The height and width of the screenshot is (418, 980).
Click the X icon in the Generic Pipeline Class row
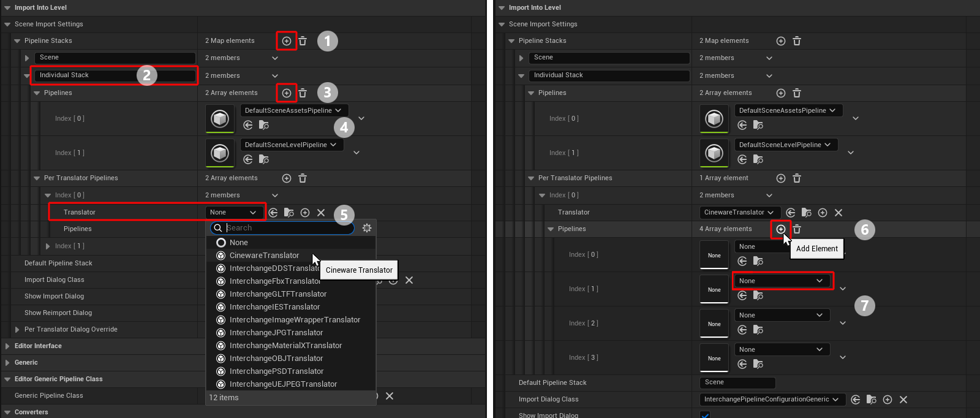tap(390, 396)
